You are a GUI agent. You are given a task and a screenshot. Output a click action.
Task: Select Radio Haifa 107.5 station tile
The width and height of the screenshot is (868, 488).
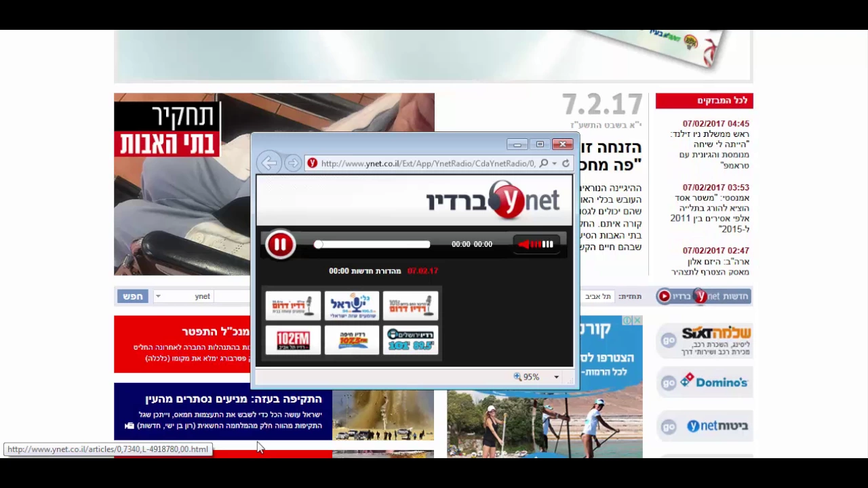point(352,340)
